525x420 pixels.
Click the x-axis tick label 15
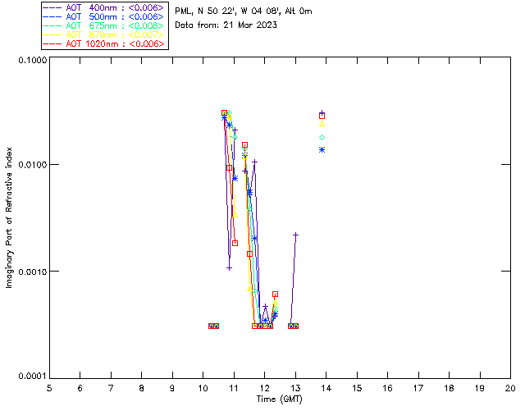357,388
